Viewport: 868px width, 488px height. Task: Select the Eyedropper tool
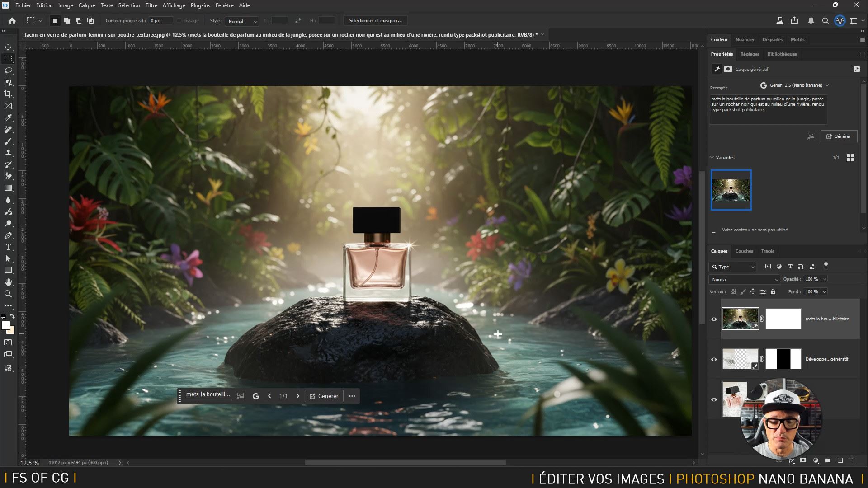click(8, 117)
